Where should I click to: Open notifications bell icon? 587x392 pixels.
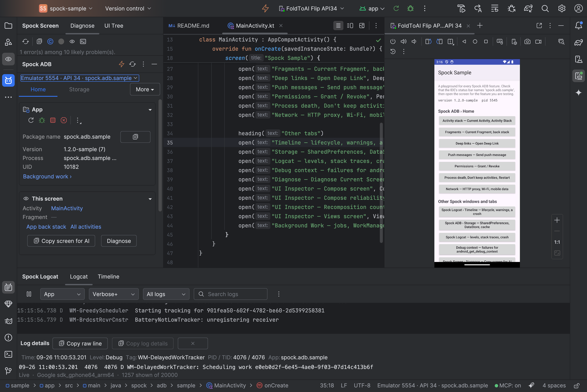[x=579, y=25]
